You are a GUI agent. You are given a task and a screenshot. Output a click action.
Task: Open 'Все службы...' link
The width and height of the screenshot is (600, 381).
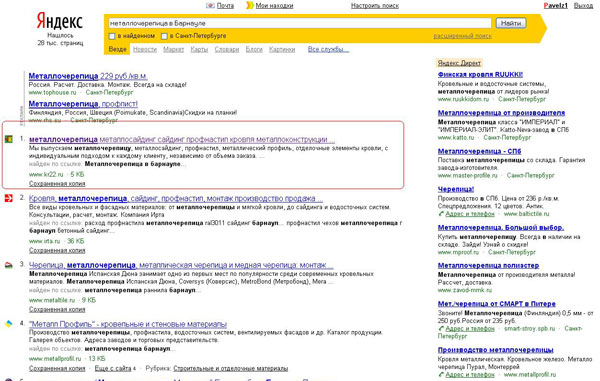pos(328,49)
